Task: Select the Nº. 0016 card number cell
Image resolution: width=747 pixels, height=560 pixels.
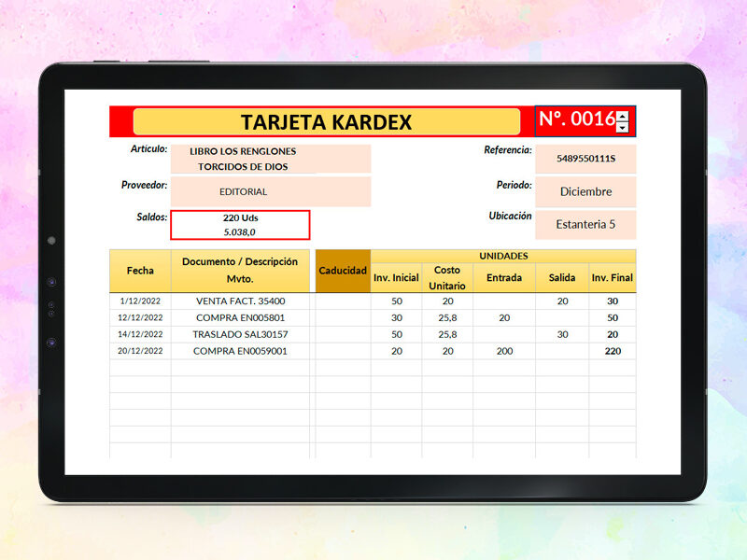Action: pyautogui.click(x=585, y=121)
